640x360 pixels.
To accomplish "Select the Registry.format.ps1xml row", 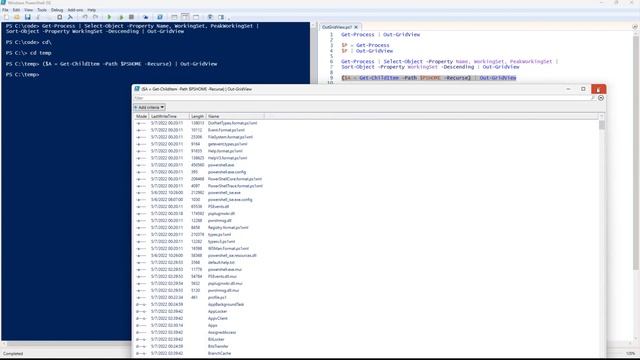I will coord(366,227).
